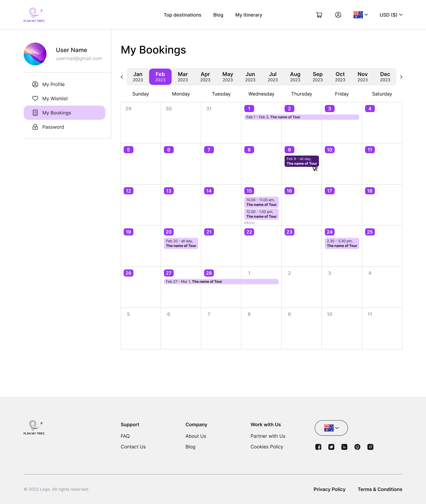Screen dimensions: 426x504
Task: Open the Instagram social link
Action: click(370, 447)
